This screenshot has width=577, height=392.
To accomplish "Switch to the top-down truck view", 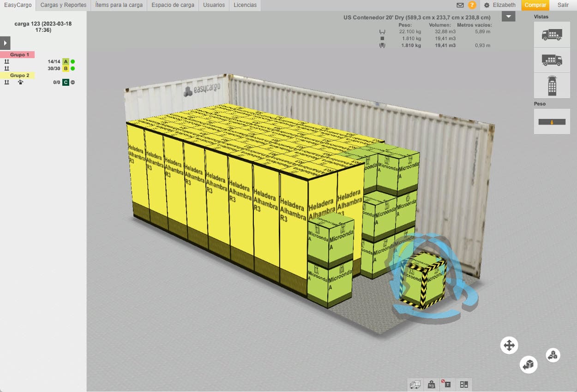I will coord(552,86).
